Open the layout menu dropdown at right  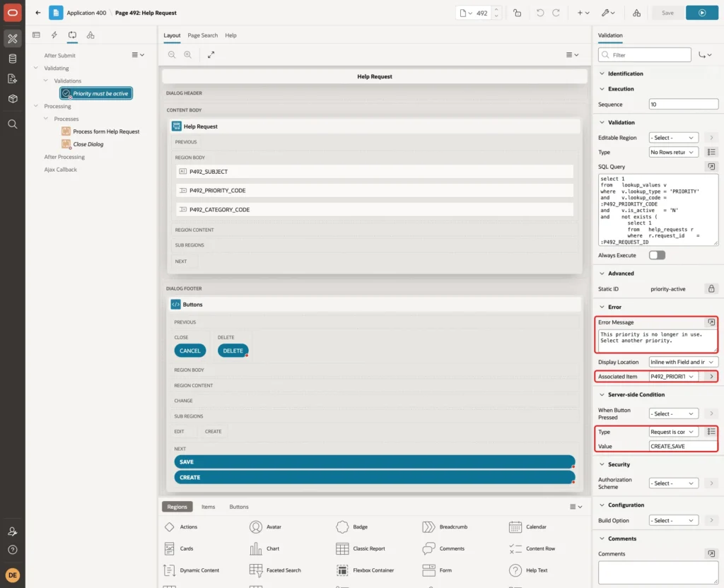click(573, 54)
